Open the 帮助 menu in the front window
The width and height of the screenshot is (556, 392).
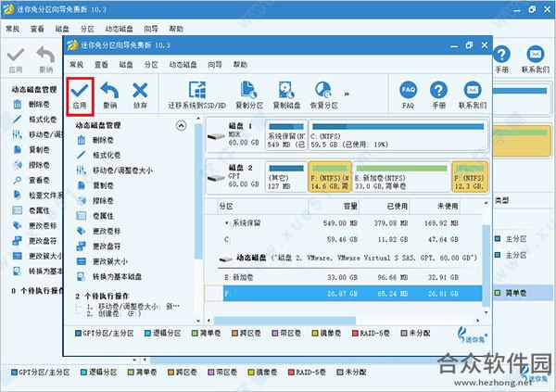coord(240,65)
